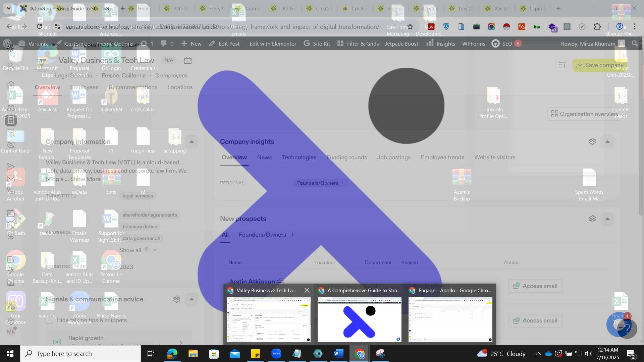Open the A Comprehensive Guide window thumbnail
The width and height of the screenshot is (644, 362).
[360, 319]
